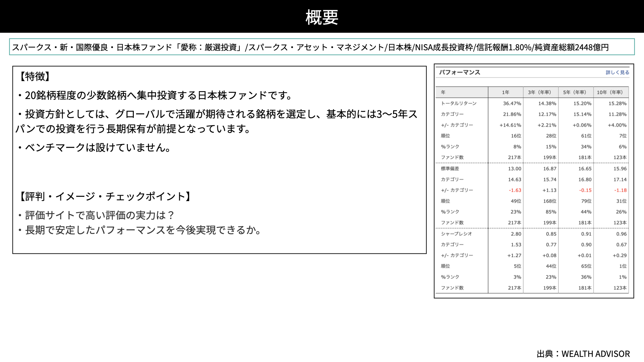Click the 16位 rank value
The height and width of the screenshot is (362, 644).
pyautogui.click(x=516, y=136)
